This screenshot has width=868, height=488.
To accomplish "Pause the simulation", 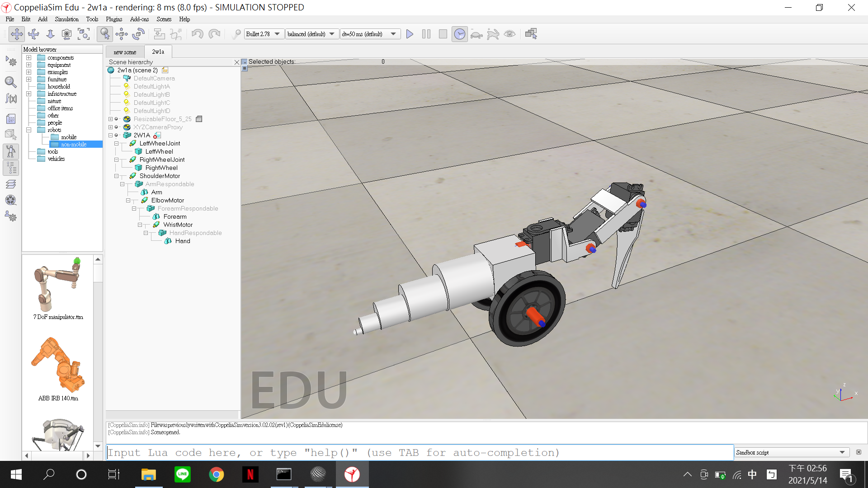I will tap(426, 34).
